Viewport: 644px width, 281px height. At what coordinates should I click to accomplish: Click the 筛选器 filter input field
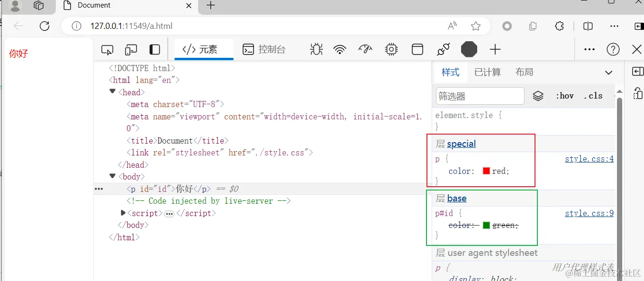click(480, 96)
